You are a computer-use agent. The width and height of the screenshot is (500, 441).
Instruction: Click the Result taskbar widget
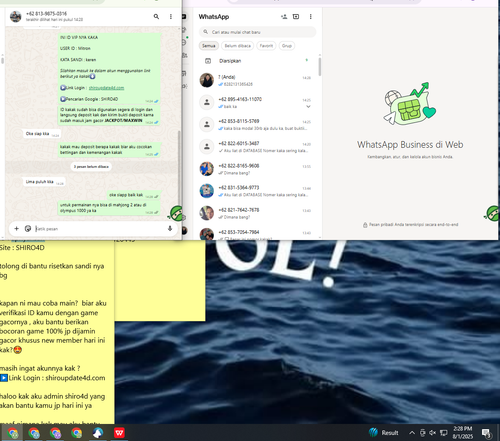(x=384, y=433)
